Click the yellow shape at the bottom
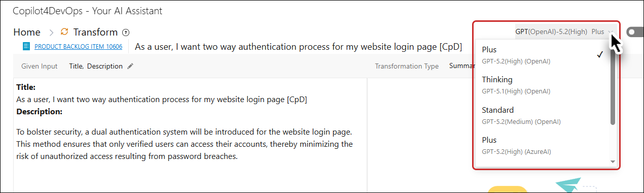644x193 pixels. pos(508,189)
